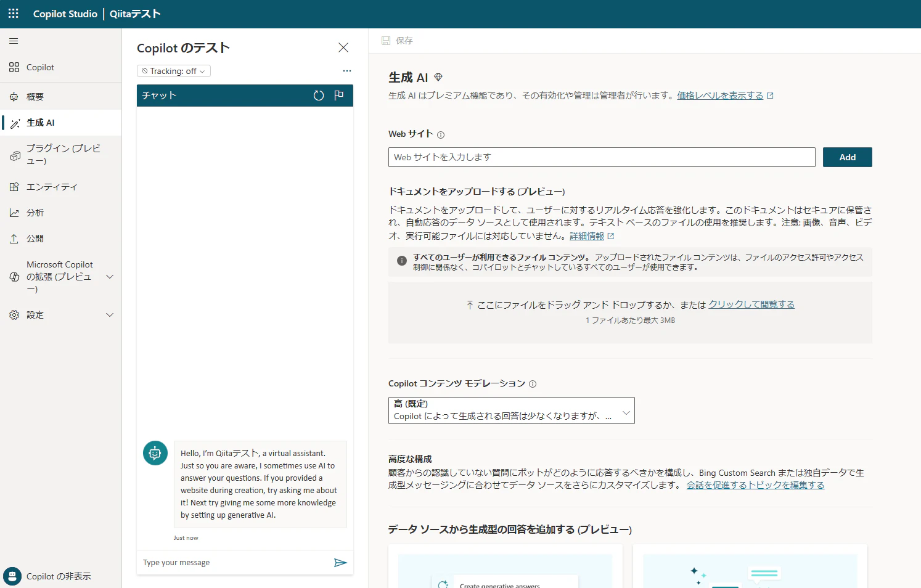Click the Microsoft Copilot の拡張 icon
This screenshot has height=588, width=921.
(x=15, y=277)
